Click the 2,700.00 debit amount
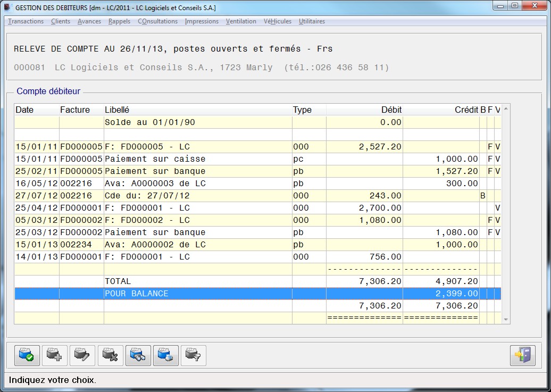 click(x=380, y=208)
